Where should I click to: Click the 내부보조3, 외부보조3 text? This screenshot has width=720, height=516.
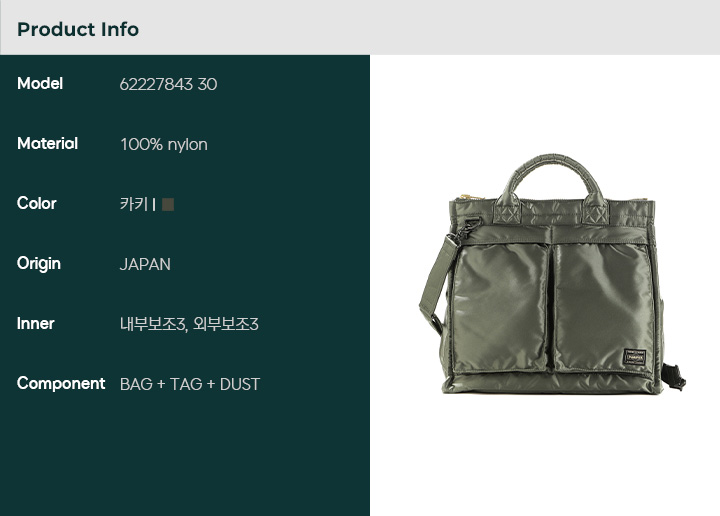click(189, 324)
